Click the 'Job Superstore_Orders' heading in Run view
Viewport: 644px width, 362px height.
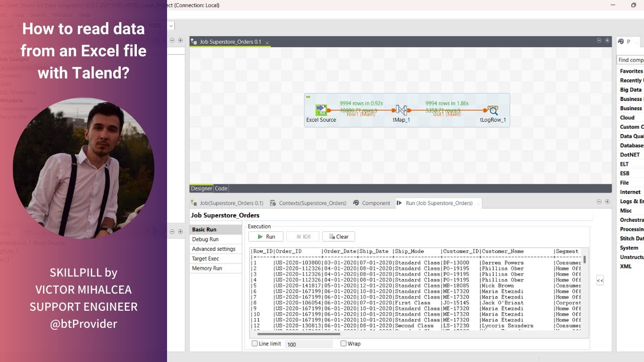[225, 215]
